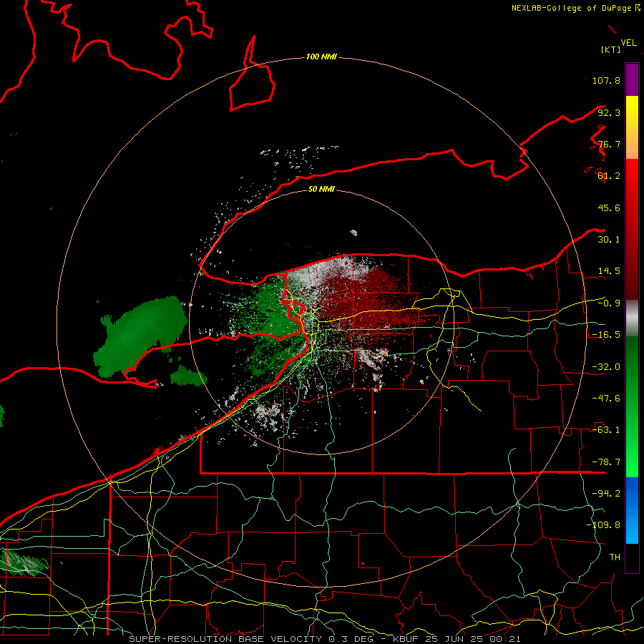The image size is (644, 644).
Task: Click the -32.0 velocity scale value
Action: 606,367
